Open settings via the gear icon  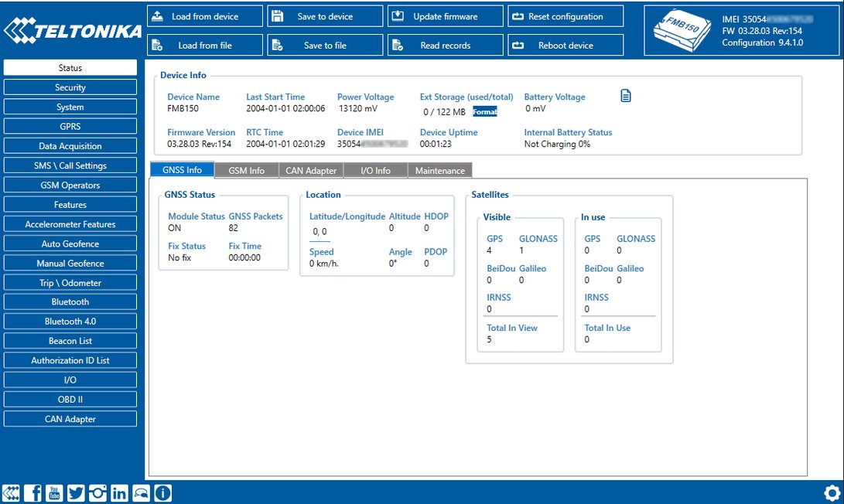pyautogui.click(x=832, y=492)
